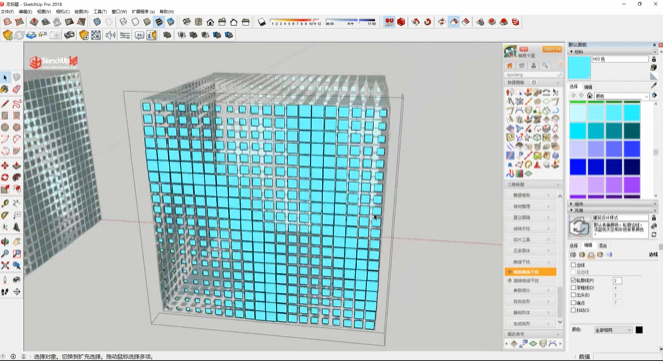Activate the Pan hand tool
The width and height of the screenshot is (663, 361).
tap(16, 242)
